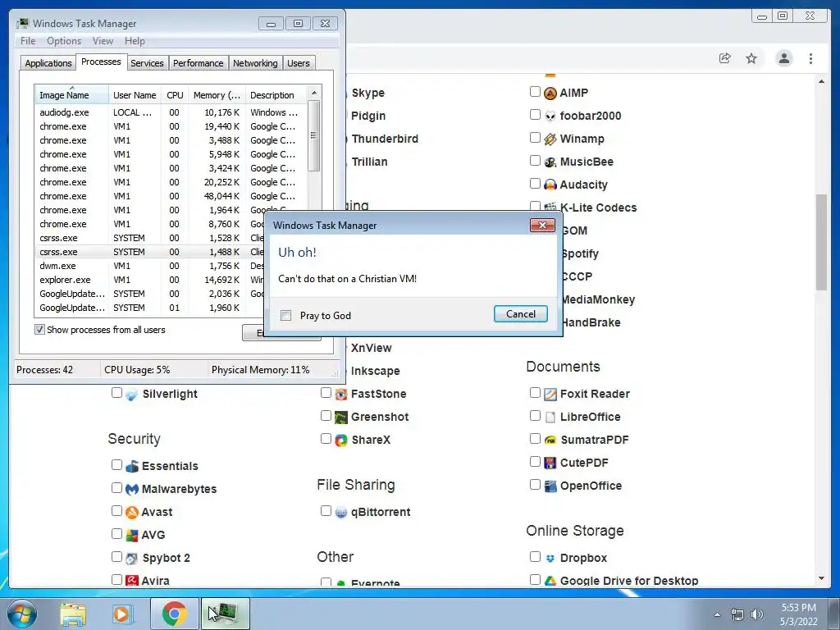Click the volume speaker tray icon

tap(757, 614)
